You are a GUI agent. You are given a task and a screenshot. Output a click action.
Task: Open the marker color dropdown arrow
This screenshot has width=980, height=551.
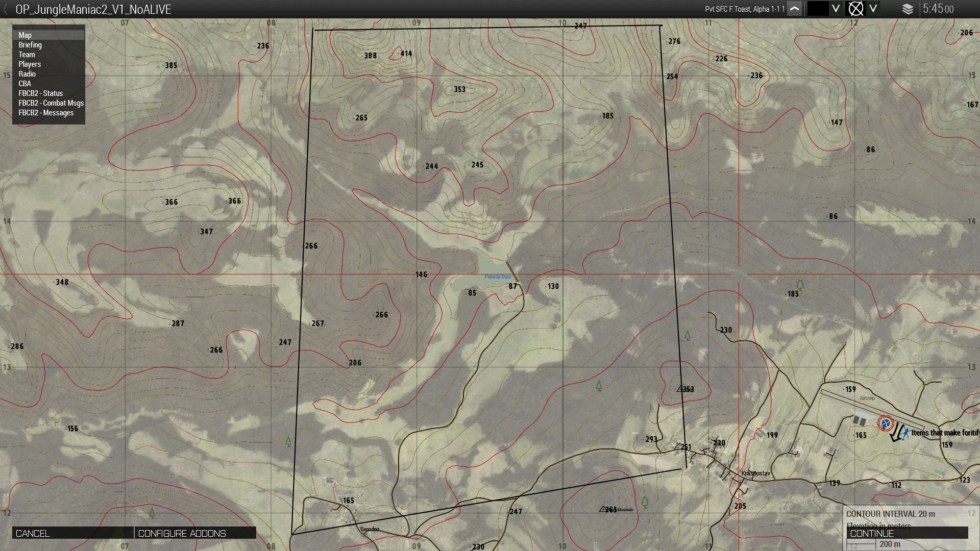coord(836,9)
